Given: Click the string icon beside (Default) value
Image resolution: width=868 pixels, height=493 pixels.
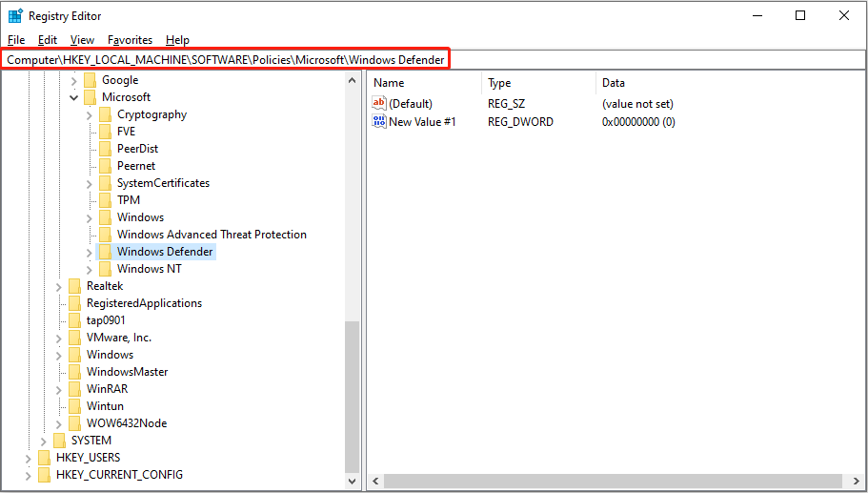Looking at the screenshot, I should tap(379, 103).
